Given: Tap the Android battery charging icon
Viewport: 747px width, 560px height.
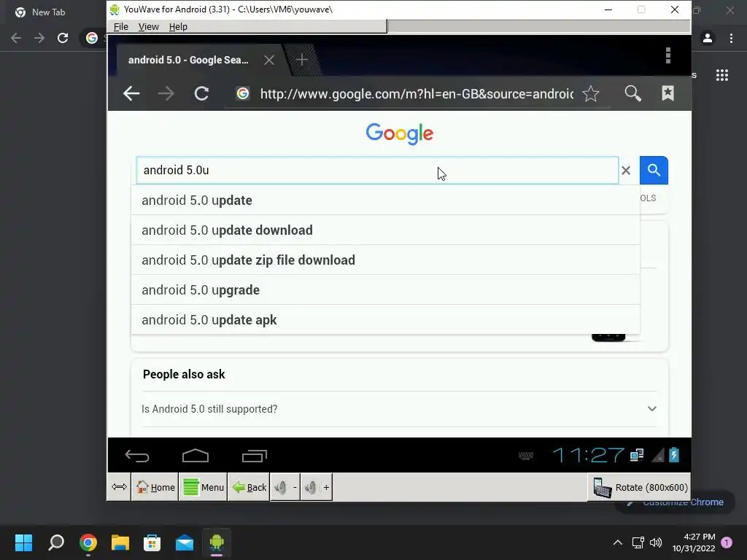Looking at the screenshot, I should (x=673, y=455).
